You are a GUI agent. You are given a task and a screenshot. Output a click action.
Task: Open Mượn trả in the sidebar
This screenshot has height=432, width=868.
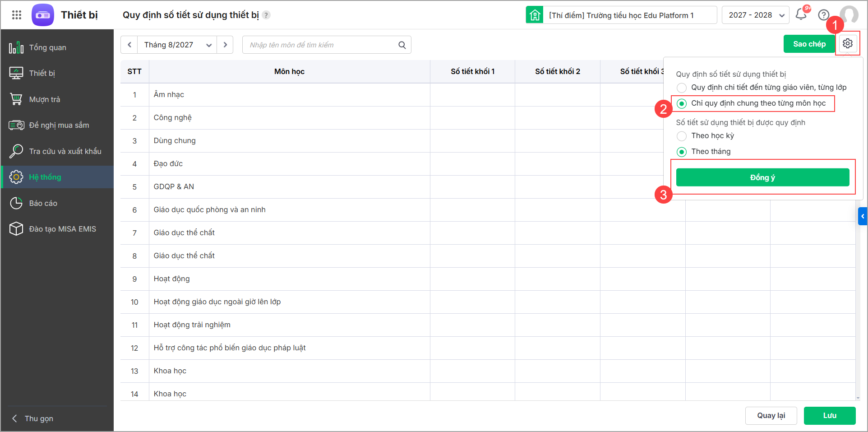click(x=45, y=99)
